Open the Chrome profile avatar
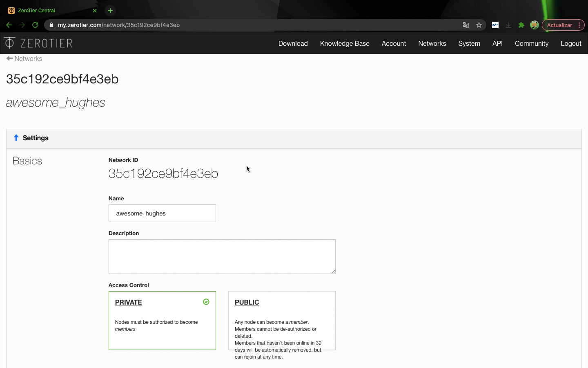Image resolution: width=588 pixels, height=368 pixels. click(534, 25)
